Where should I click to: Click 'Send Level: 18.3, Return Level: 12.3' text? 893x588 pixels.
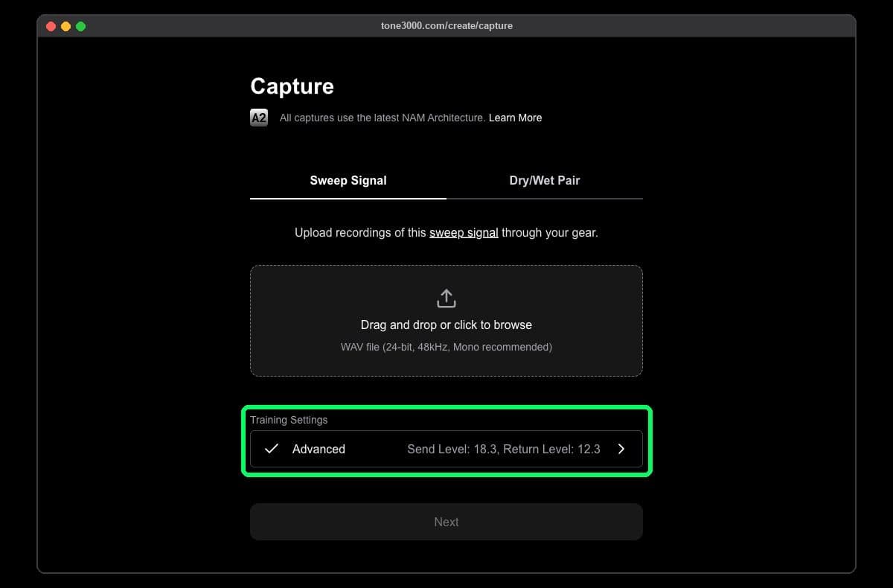tap(504, 449)
